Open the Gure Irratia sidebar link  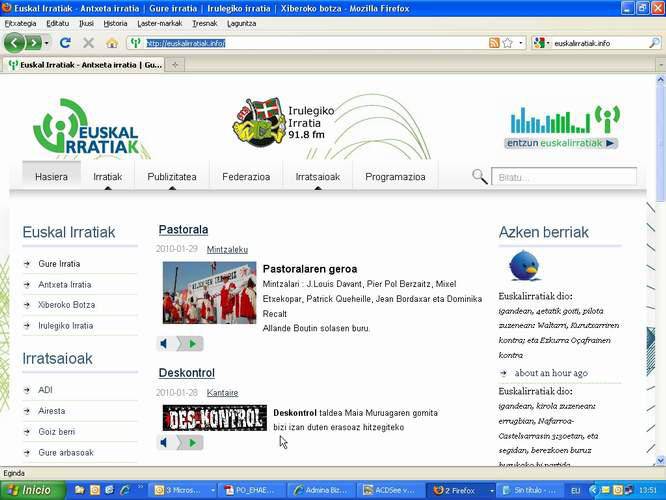(59, 264)
